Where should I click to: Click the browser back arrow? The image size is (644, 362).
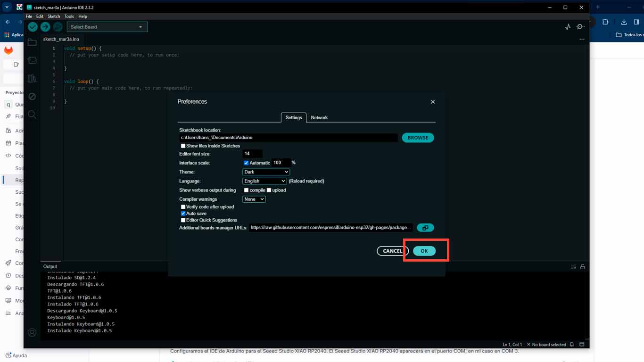coord(8,22)
